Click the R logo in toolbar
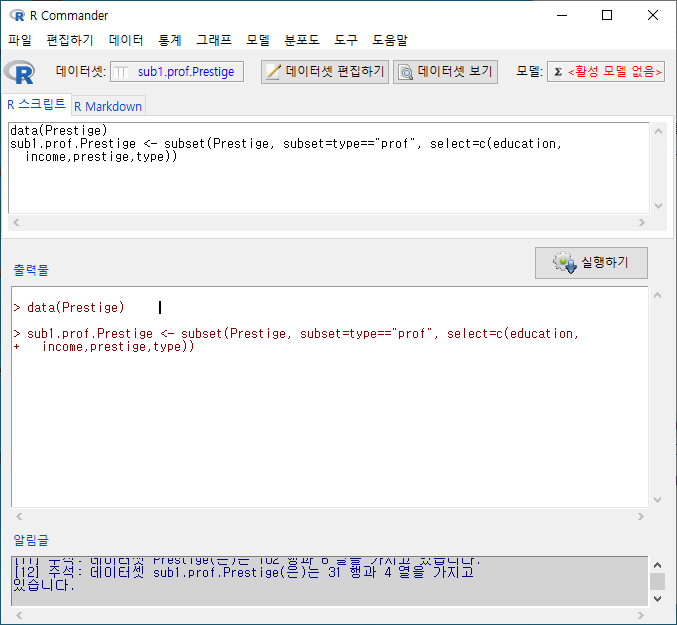Screen dimensions: 677x625 coord(19,72)
